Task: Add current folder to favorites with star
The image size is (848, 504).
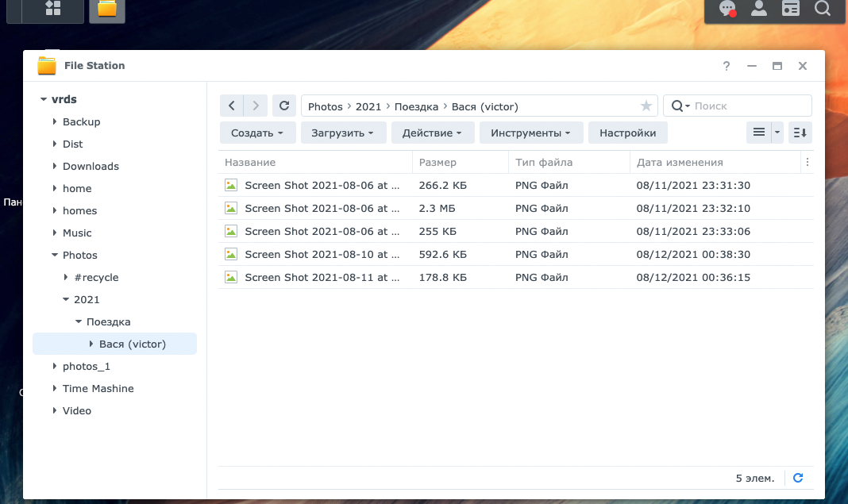Action: pyautogui.click(x=646, y=106)
